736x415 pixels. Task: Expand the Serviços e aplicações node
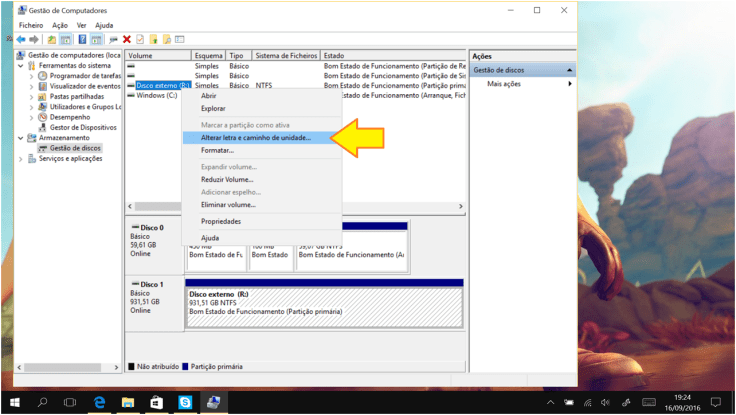(21, 158)
